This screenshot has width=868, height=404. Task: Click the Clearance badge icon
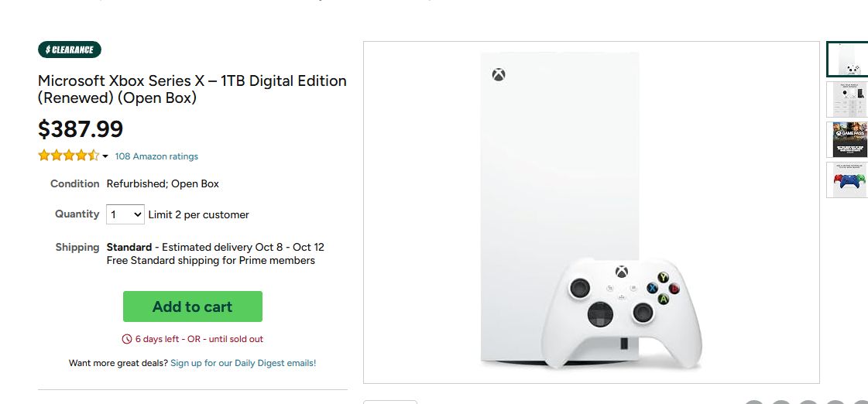click(69, 50)
